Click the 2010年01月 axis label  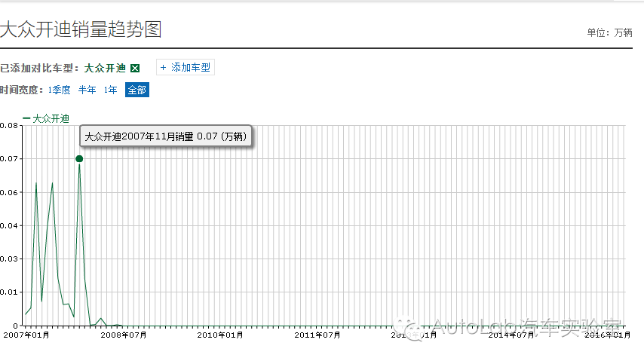tap(220, 335)
